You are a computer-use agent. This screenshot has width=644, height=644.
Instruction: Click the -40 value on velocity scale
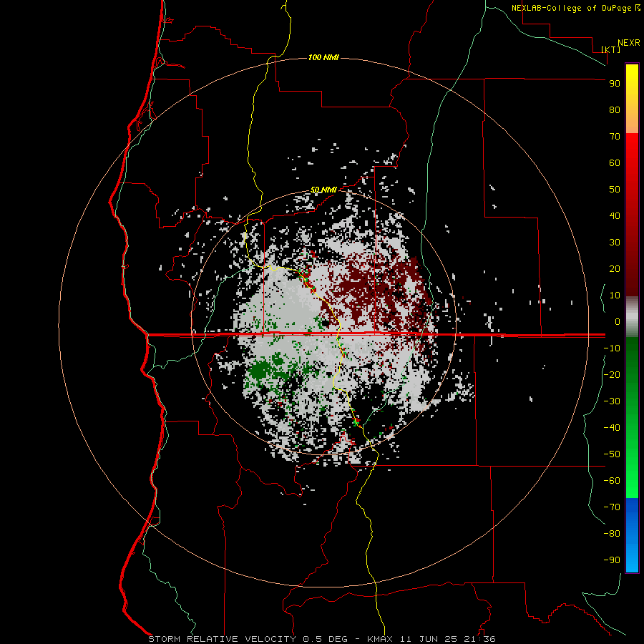(x=612, y=428)
